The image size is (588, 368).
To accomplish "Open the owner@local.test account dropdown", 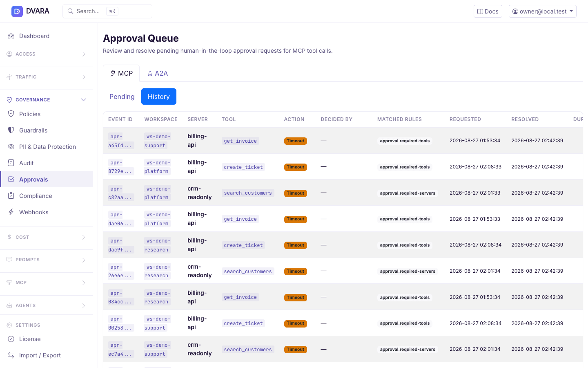I will click(x=543, y=11).
